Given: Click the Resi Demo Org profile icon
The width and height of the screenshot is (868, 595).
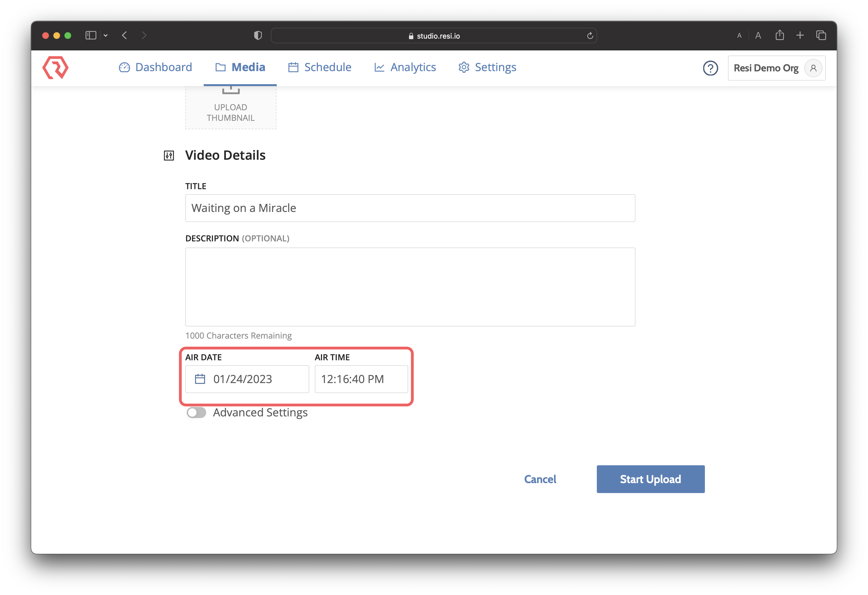Looking at the screenshot, I should (814, 68).
